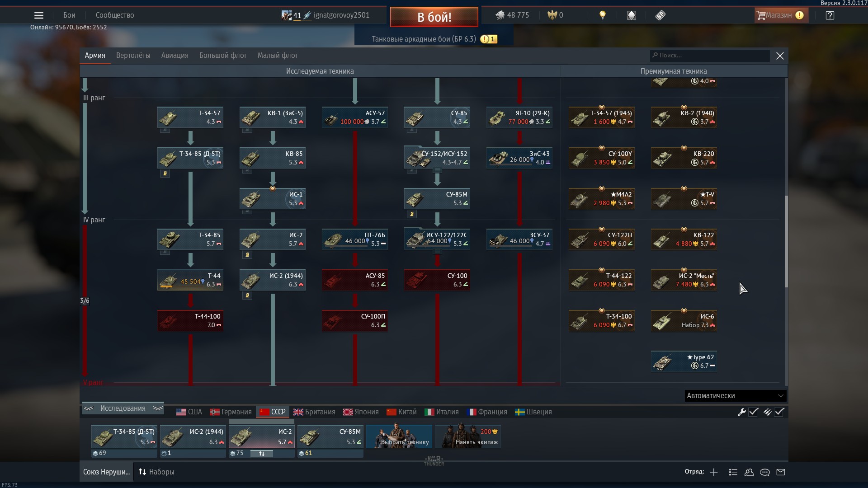Select the АСУ-57 vehicle card
Image resolution: width=868 pixels, height=488 pixels.
(x=355, y=117)
